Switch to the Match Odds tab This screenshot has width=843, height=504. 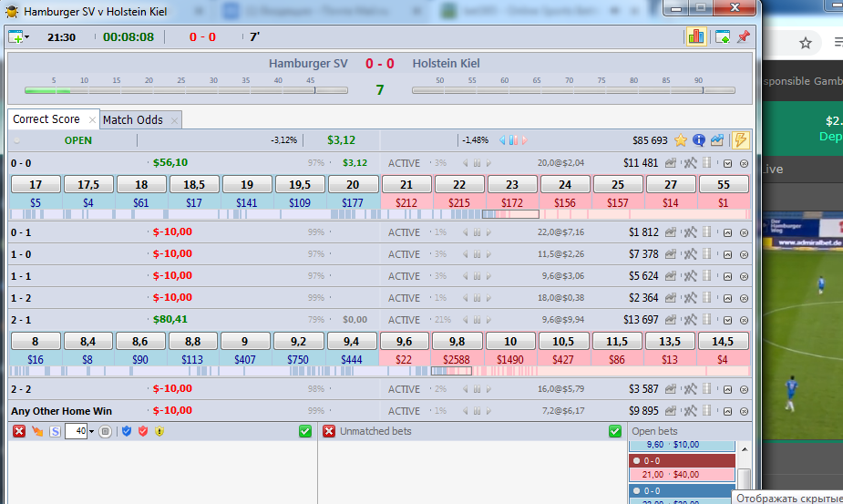click(133, 120)
